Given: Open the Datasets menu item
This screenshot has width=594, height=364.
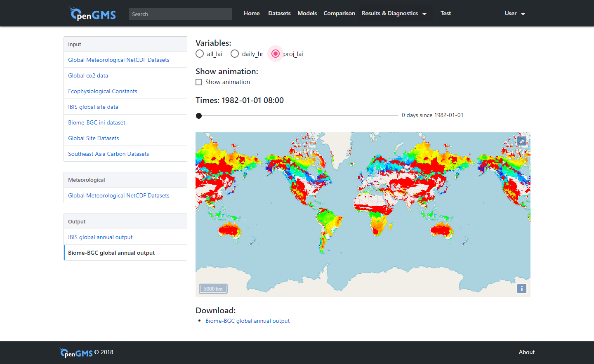Looking at the screenshot, I should (x=279, y=13).
